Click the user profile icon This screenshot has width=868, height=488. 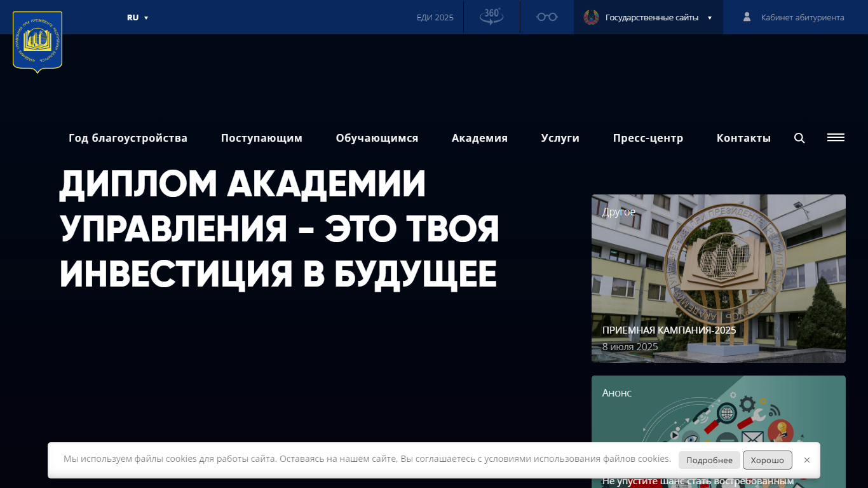pyautogui.click(x=747, y=17)
